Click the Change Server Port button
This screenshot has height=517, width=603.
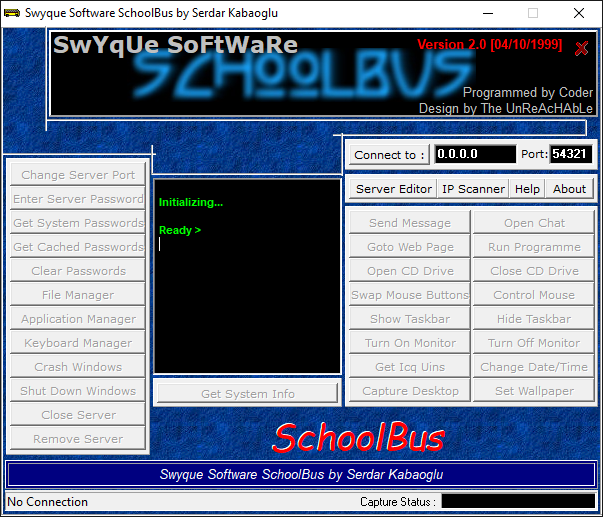78,175
